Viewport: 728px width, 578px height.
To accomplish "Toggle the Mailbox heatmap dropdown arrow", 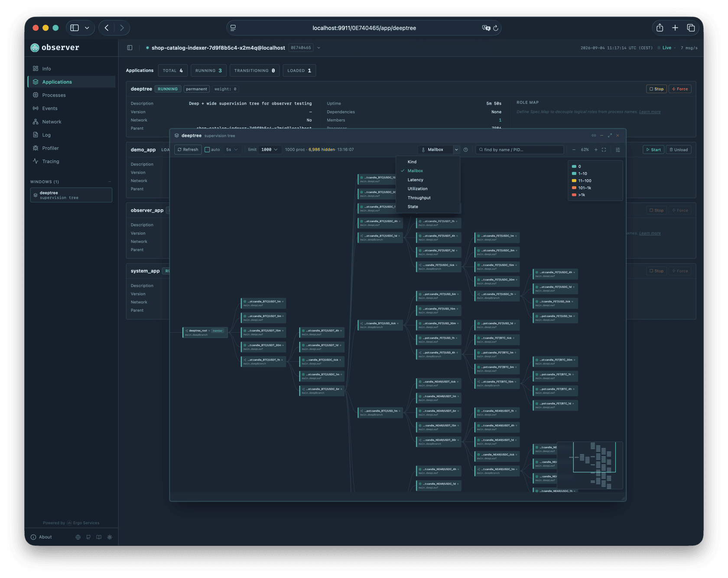I will pyautogui.click(x=456, y=150).
